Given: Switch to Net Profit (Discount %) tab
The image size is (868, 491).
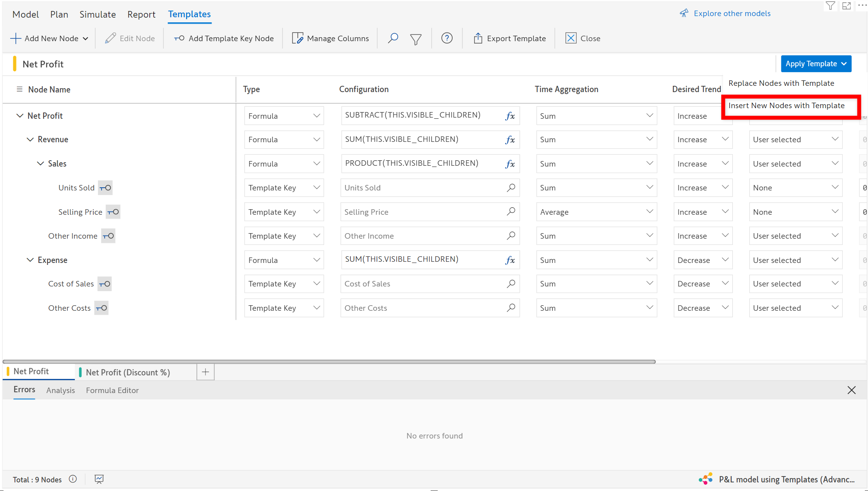Looking at the screenshot, I should pyautogui.click(x=128, y=372).
